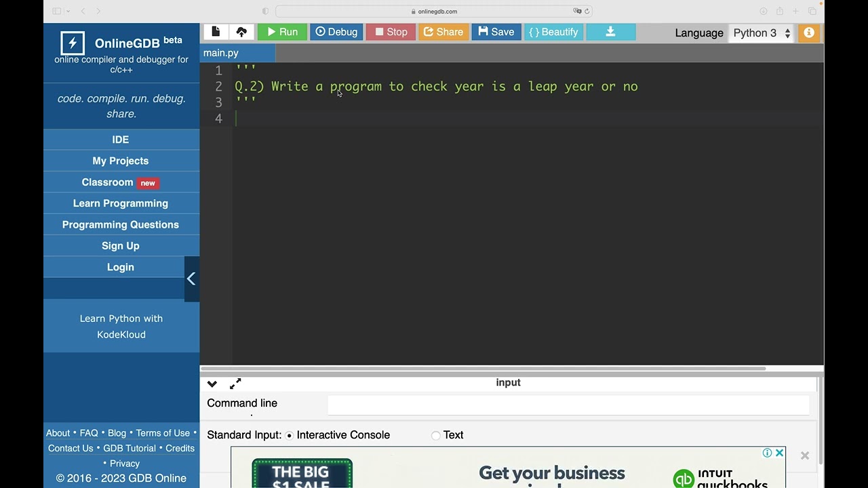
Task: Click Sign Up in the sidebar
Action: [121, 246]
